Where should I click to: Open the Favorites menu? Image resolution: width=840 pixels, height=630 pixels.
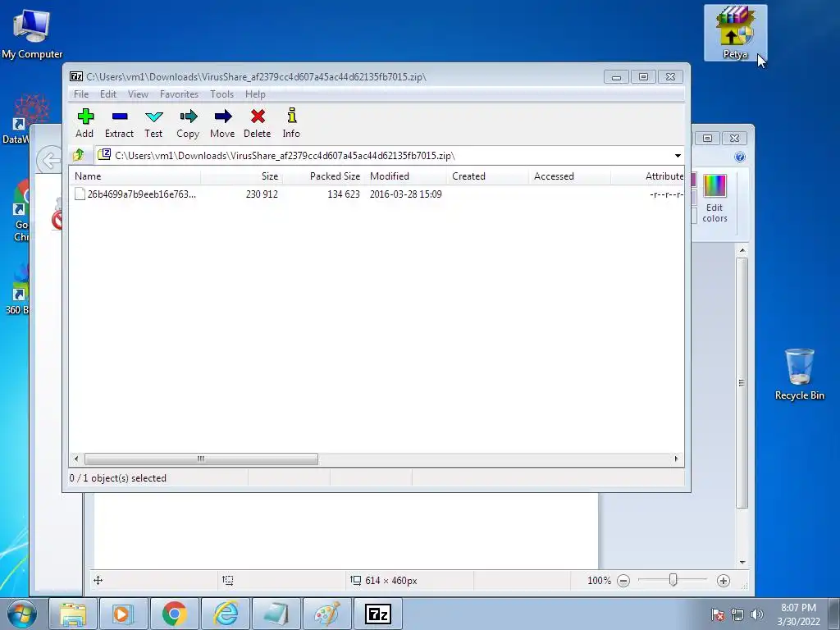(x=179, y=94)
